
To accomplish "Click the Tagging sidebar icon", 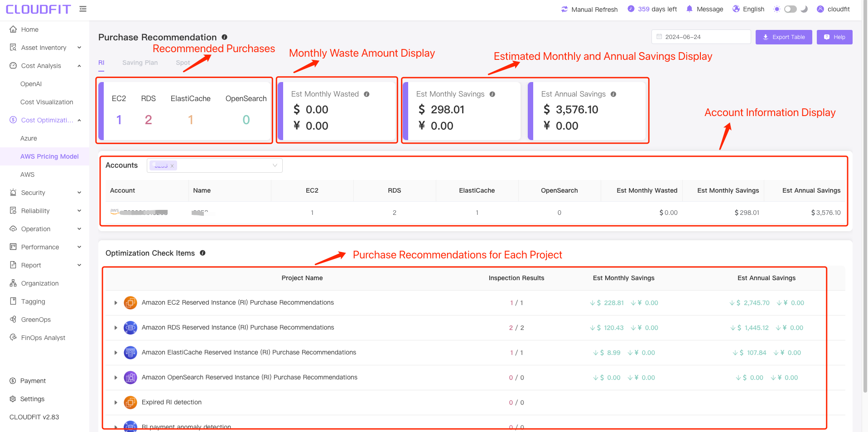I will pyautogui.click(x=13, y=301).
